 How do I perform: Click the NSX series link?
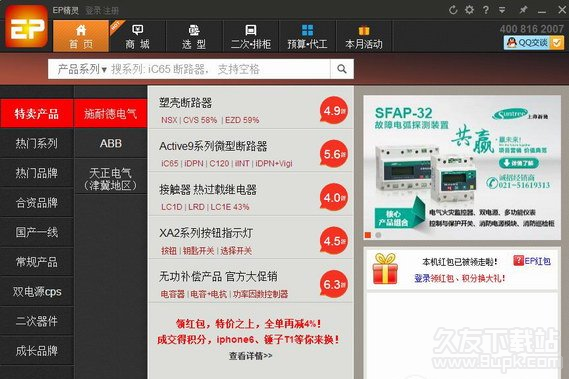pyautogui.click(x=169, y=120)
